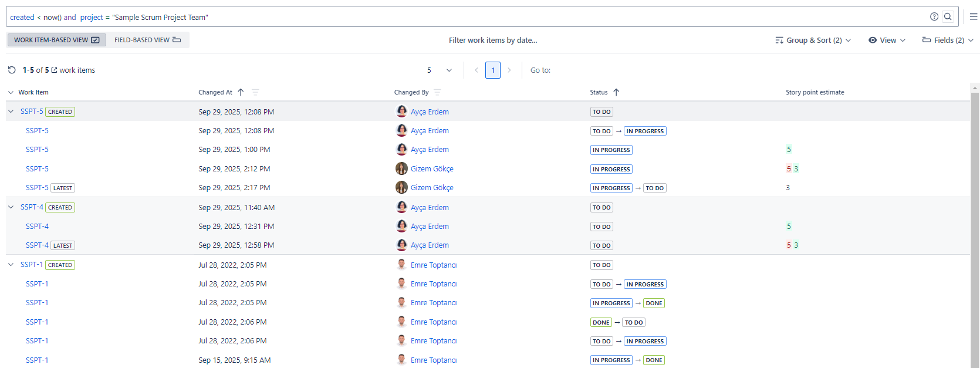Switch to Field-Based View
The width and height of the screenshot is (980, 368).
coord(147,40)
